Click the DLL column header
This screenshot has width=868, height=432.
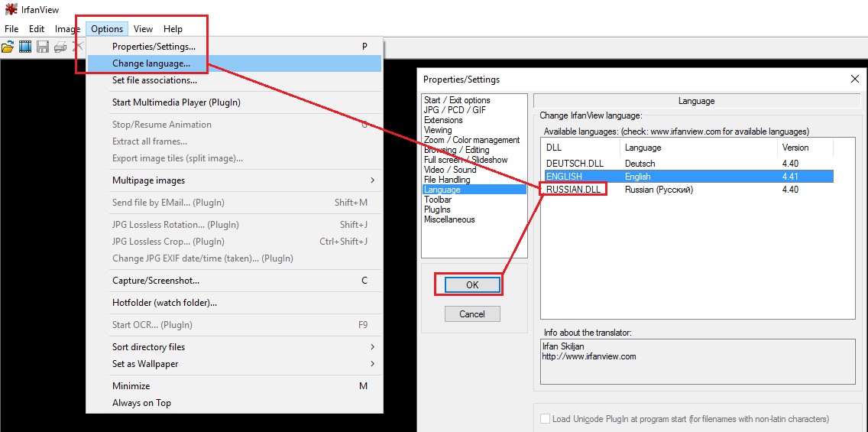click(x=581, y=148)
